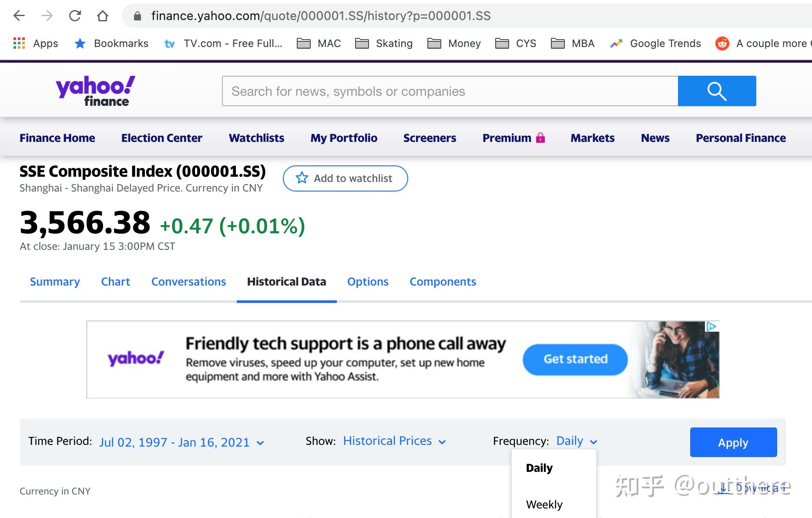Open the TV.com bookmark
This screenshot has width=812, height=518.
coord(223,44)
